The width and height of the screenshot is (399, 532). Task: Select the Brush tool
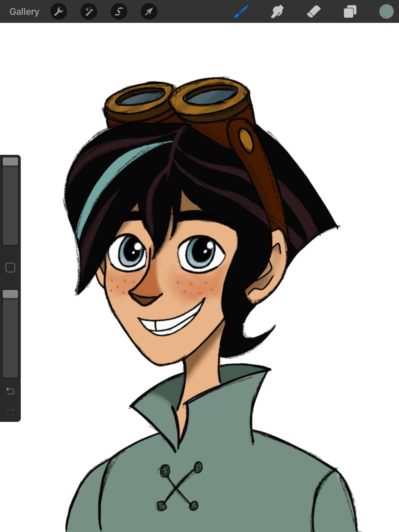click(x=241, y=12)
